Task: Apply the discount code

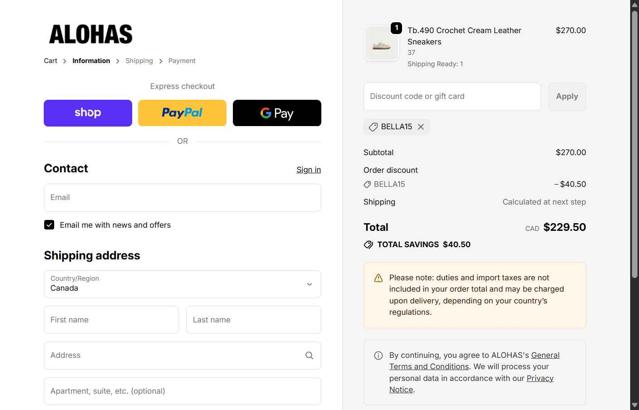Action: click(567, 97)
